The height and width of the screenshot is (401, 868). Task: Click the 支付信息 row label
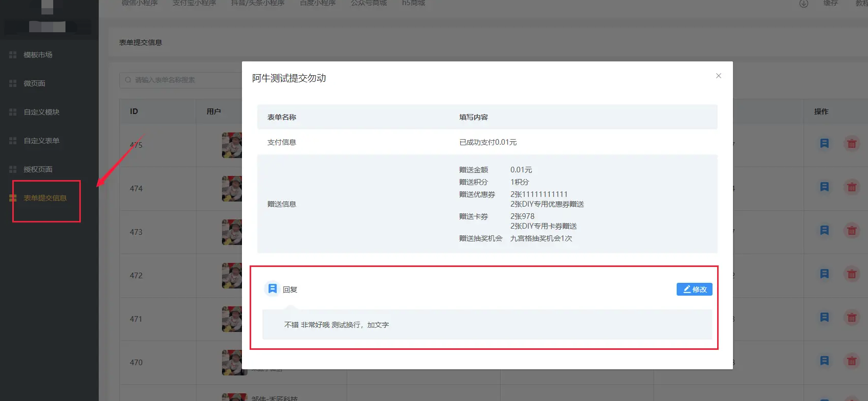coord(282,142)
